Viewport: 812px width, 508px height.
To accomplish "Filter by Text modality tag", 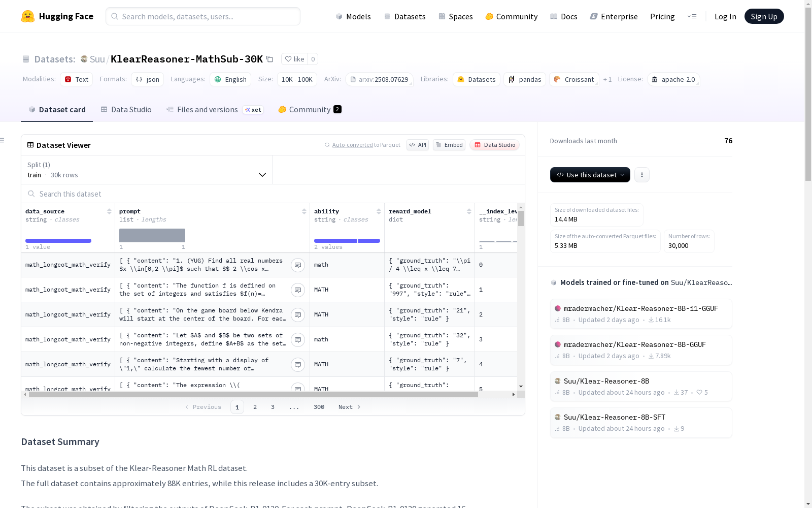I will coord(77,79).
